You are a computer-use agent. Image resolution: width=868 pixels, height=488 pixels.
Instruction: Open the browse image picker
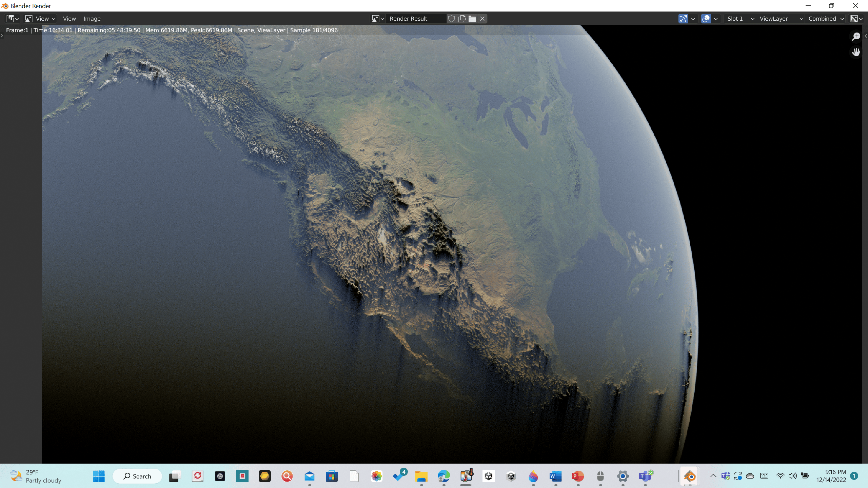click(377, 19)
